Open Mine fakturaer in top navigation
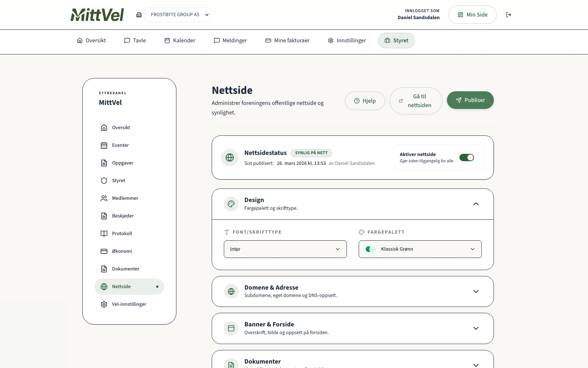The width and height of the screenshot is (588, 368). 287,40
